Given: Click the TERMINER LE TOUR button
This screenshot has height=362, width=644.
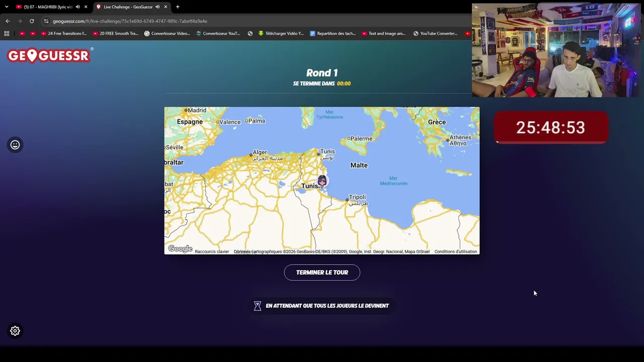Looking at the screenshot, I should click(322, 273).
